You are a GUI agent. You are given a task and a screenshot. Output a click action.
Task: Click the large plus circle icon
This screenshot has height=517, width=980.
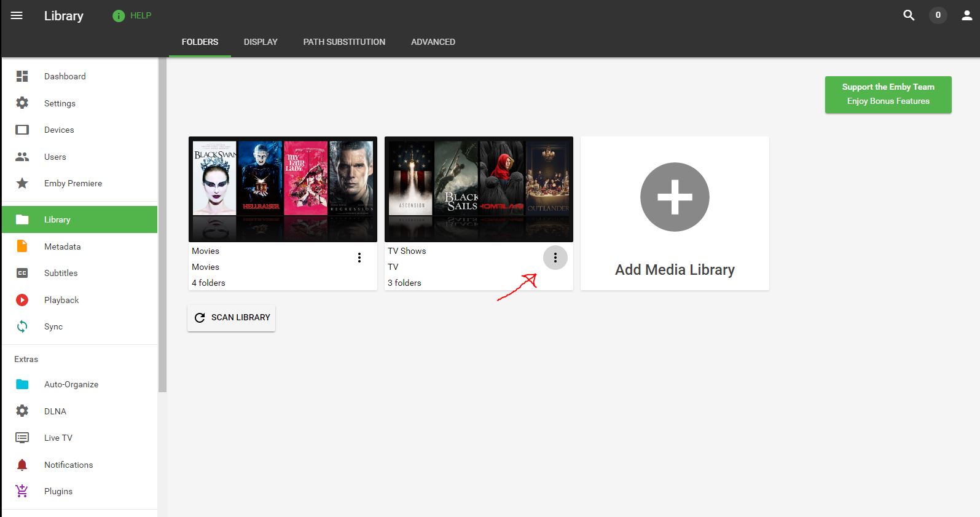click(x=675, y=197)
